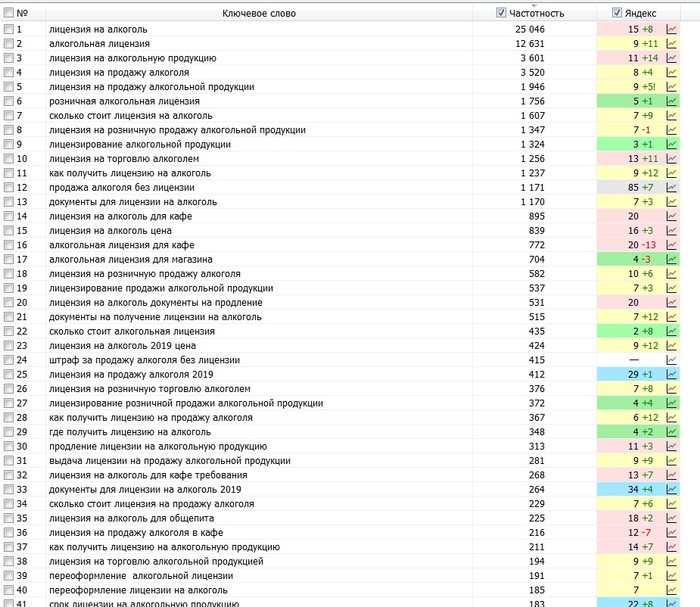Select keyword 'лицензия на розничную торговлю алкоголем'
Viewport: 700px width, 607px height.
click(x=150, y=389)
